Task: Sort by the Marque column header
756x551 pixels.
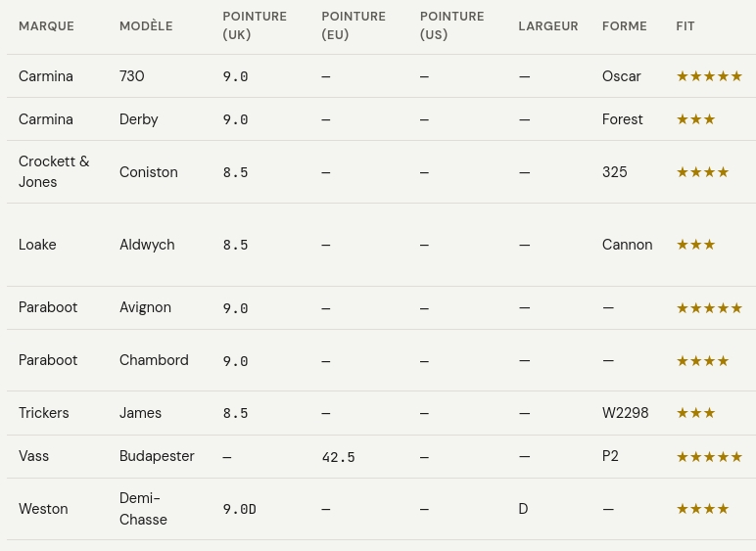Action: point(46,26)
